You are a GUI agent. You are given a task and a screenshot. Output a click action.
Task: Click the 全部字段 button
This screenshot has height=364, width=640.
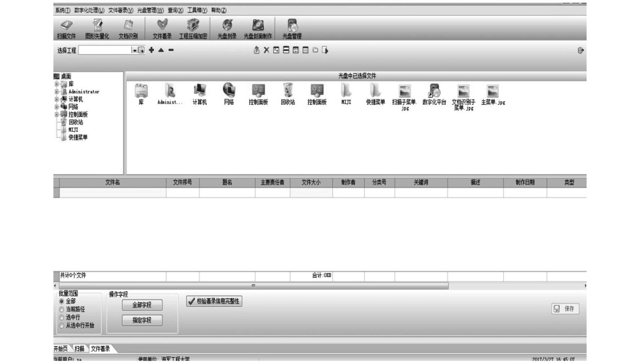coord(142,305)
